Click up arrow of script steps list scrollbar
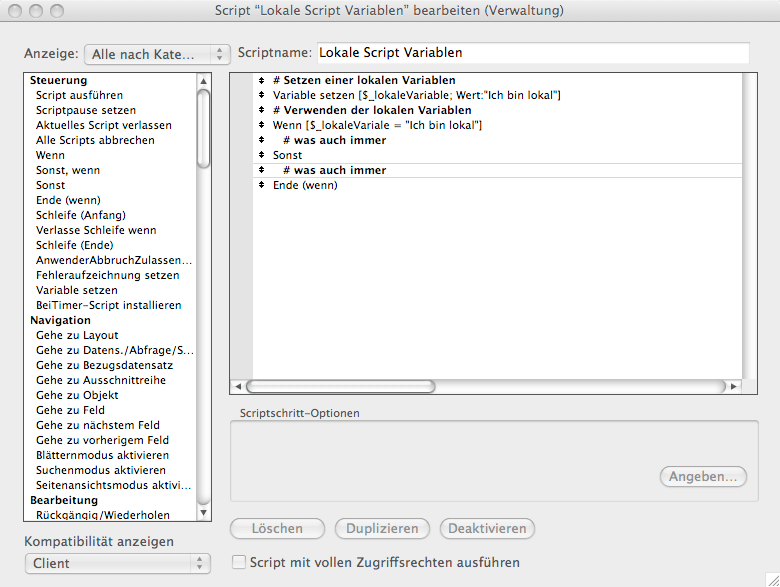Viewport: 780px width, 587px height. point(204,81)
